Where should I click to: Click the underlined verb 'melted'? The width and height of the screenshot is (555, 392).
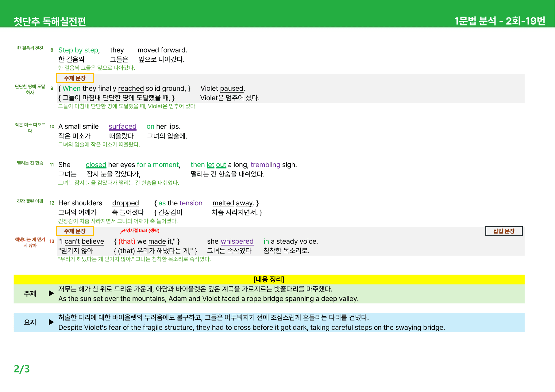pyautogui.click(x=223, y=203)
